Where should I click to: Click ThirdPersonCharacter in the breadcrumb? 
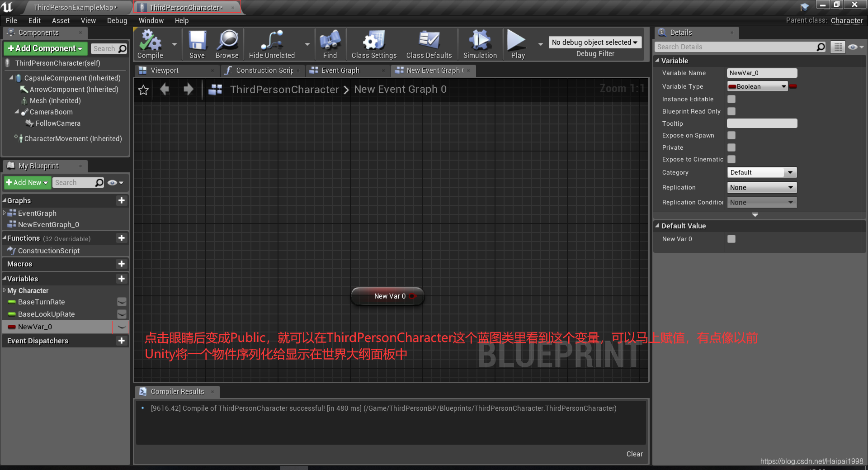[284, 90]
